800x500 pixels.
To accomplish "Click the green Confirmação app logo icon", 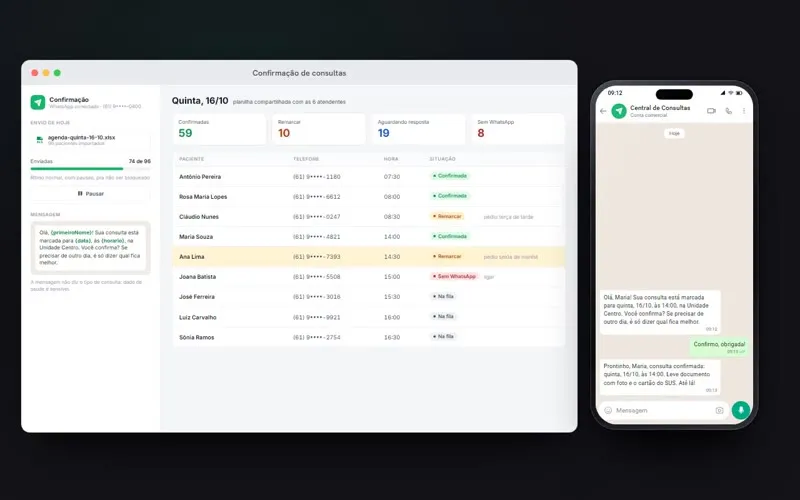I will [x=38, y=102].
